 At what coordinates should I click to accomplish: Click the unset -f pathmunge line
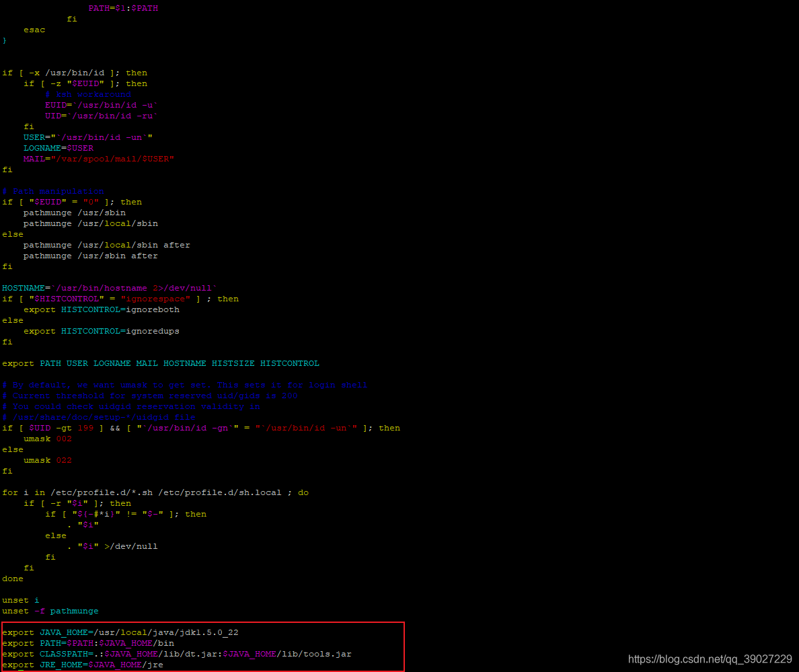coord(50,611)
